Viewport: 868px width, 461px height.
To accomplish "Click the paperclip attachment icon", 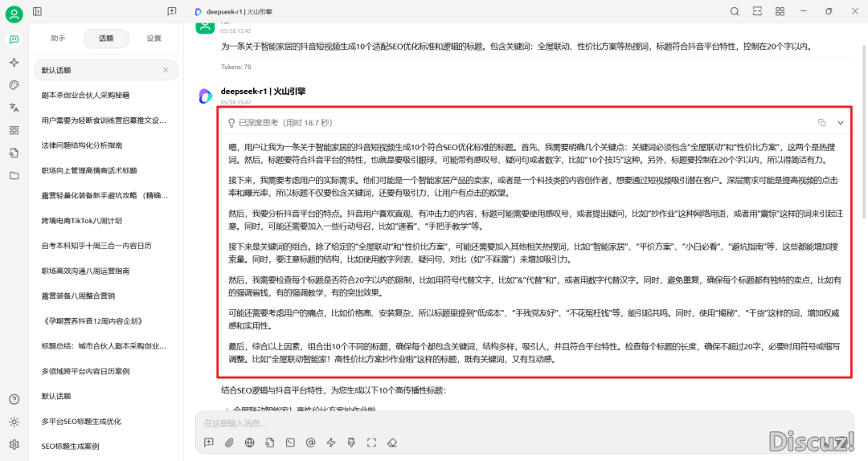I will pyautogui.click(x=229, y=443).
